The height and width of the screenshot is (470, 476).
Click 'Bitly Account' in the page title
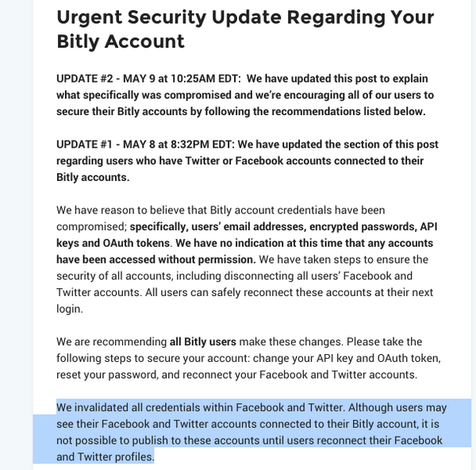pyautogui.click(x=121, y=41)
